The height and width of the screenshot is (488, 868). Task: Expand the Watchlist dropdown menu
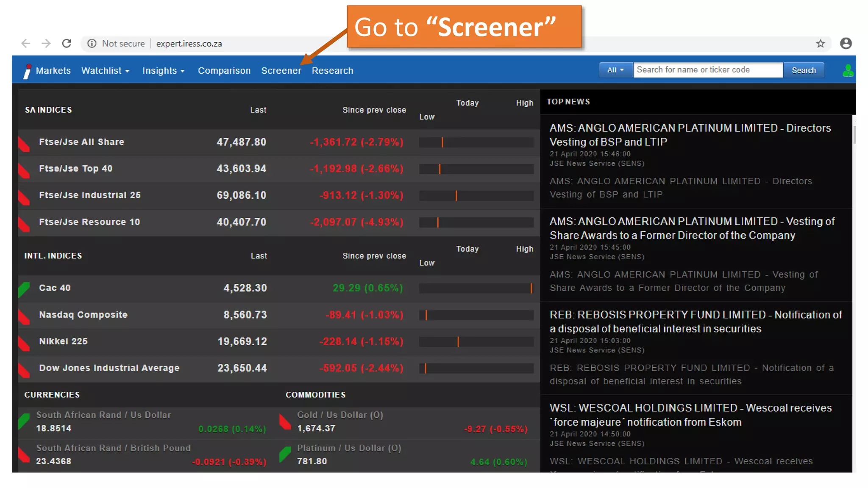point(106,71)
